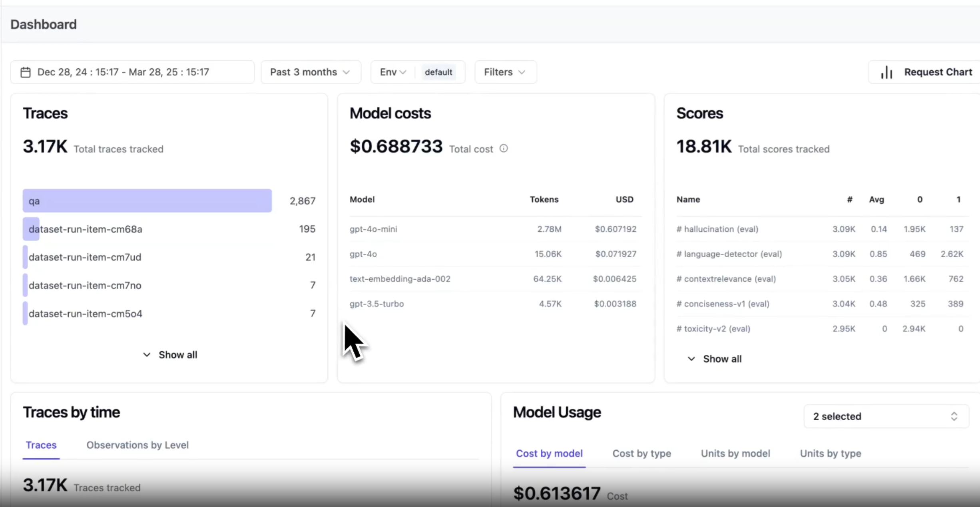Click the calendar icon in date range
The width and height of the screenshot is (980, 507).
pyautogui.click(x=26, y=72)
